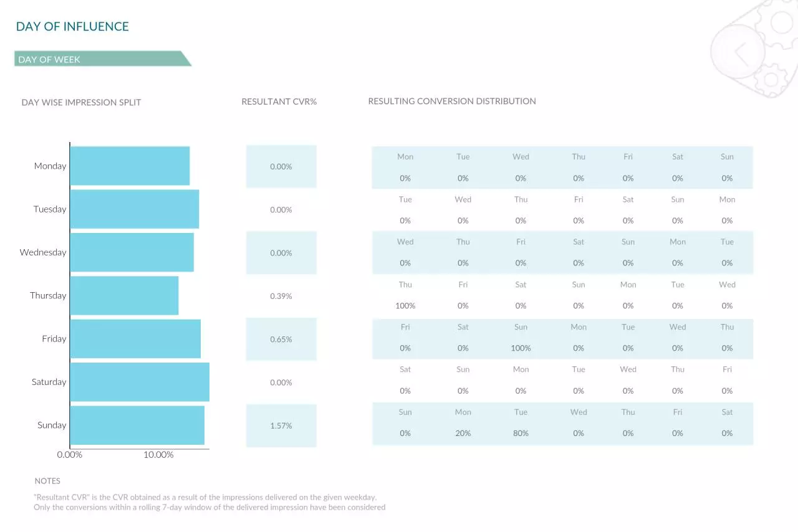
Task: Click the Monday impression bar
Action: coord(130,166)
